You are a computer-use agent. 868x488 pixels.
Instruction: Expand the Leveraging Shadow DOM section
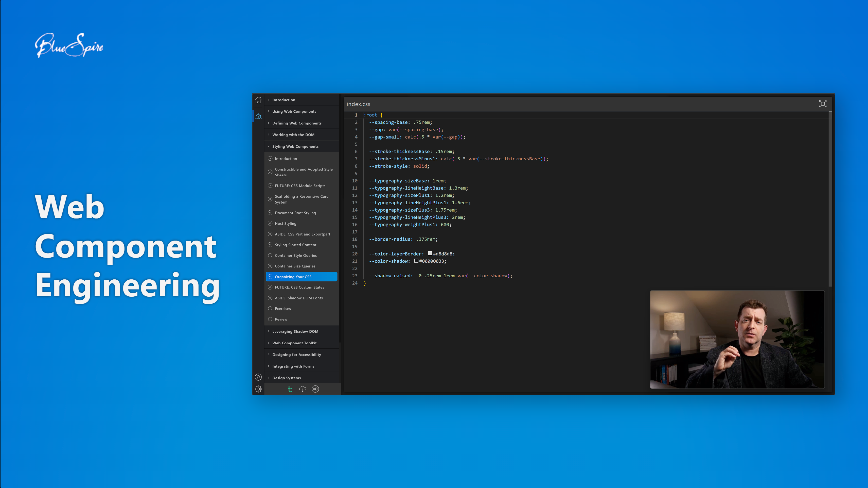pos(295,331)
